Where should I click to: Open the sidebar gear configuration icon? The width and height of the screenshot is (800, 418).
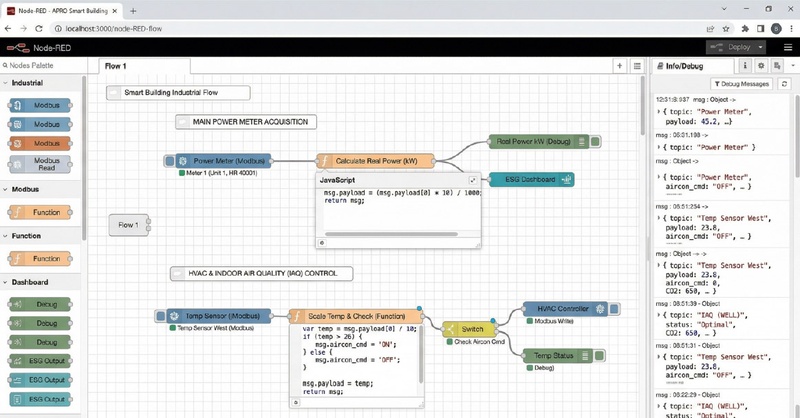coord(761,66)
